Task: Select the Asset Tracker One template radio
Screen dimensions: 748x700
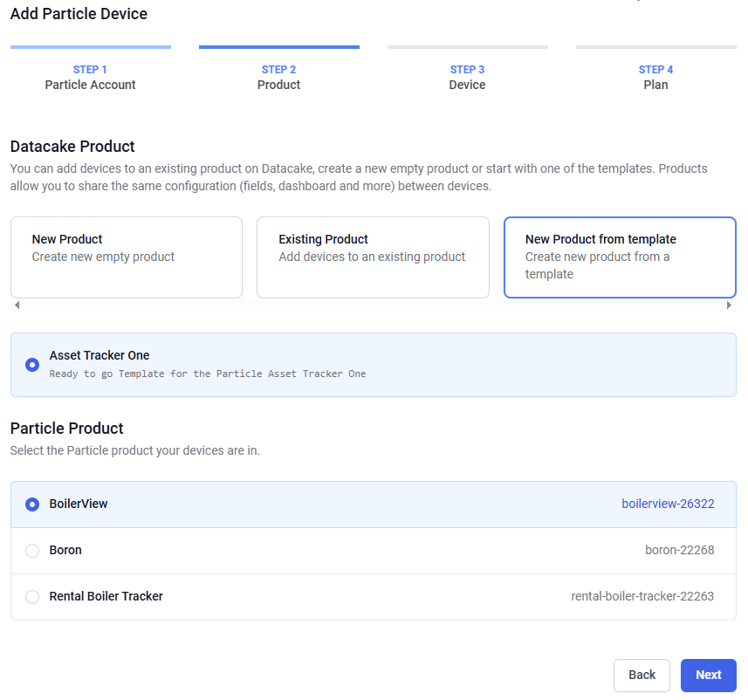Action: [x=32, y=365]
